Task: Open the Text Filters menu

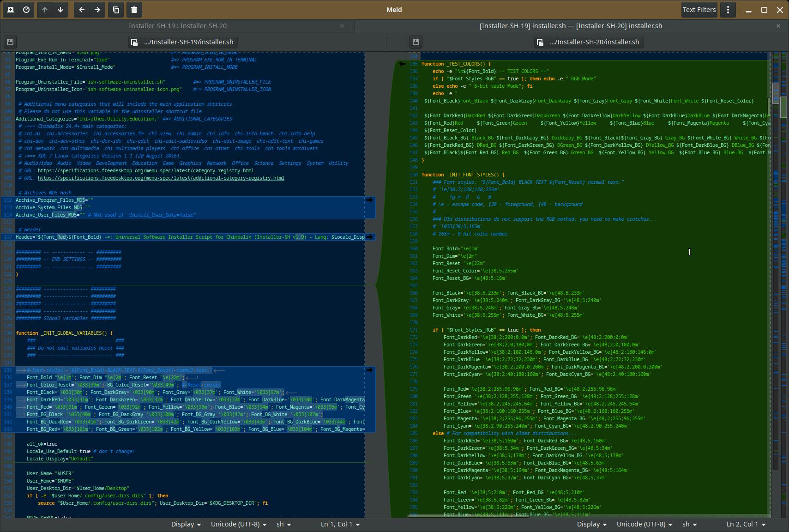Action: [x=699, y=10]
